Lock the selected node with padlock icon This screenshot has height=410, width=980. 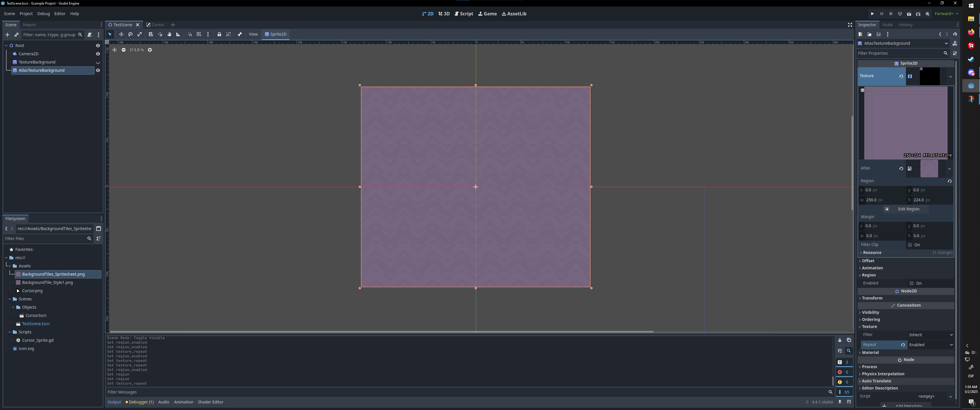tap(219, 34)
